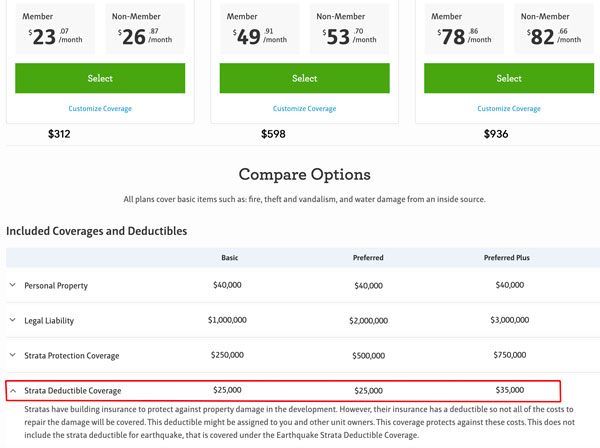Collapse the Strata Deductible Coverage chevron

[x=13, y=390]
